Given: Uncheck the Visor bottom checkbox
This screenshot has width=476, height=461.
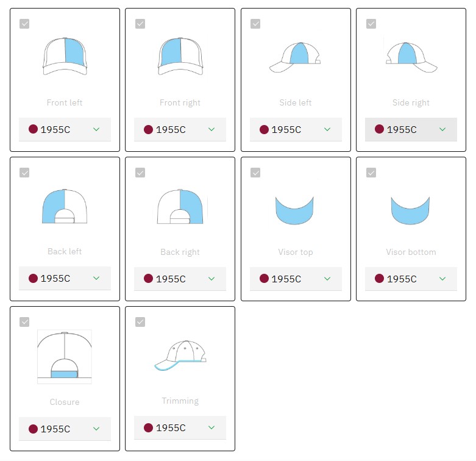Looking at the screenshot, I should [x=371, y=173].
